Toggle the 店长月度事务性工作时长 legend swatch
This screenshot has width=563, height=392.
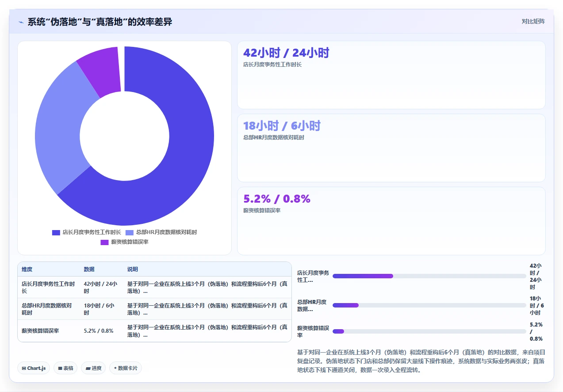pyautogui.click(x=56, y=232)
